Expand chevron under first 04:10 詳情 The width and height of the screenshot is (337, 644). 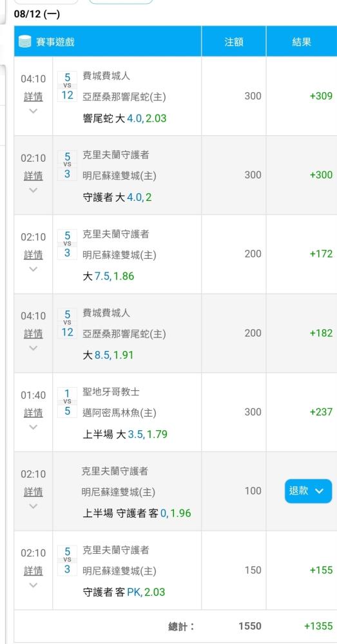click(34, 111)
